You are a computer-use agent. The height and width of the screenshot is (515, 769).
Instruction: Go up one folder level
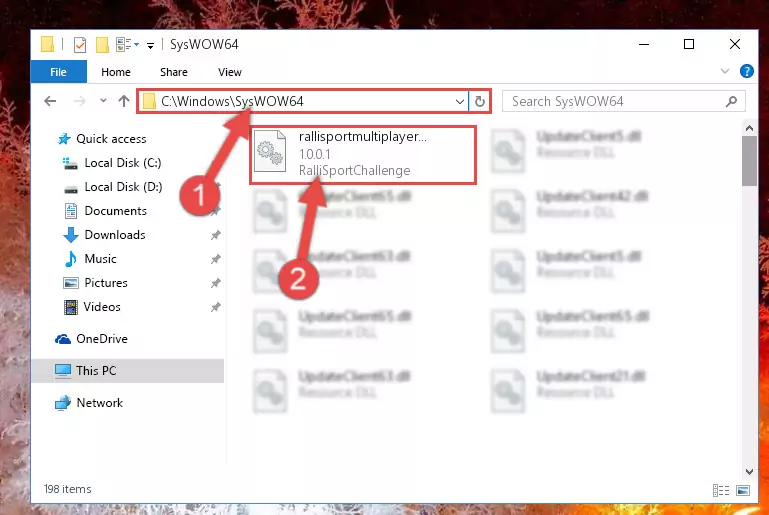tap(124, 101)
